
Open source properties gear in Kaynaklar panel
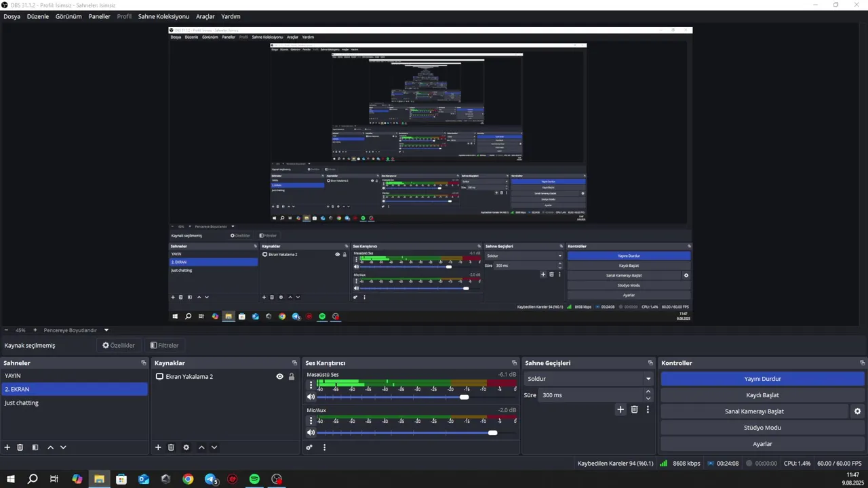(x=186, y=447)
